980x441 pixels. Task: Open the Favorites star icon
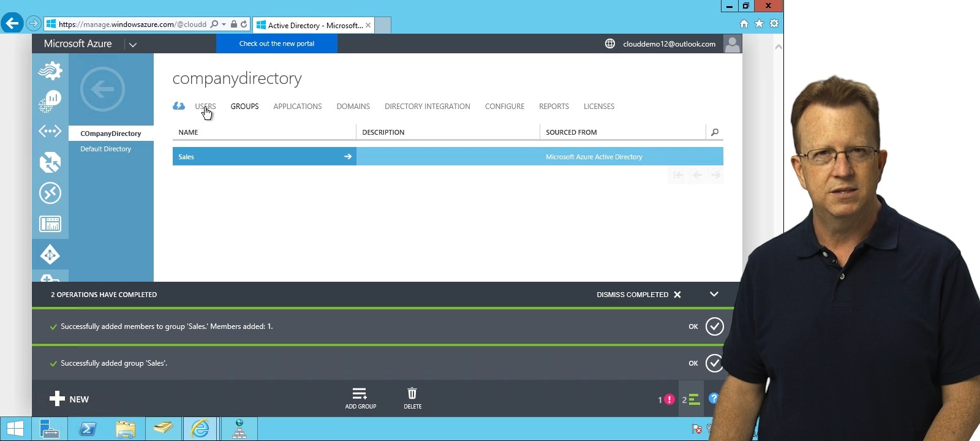[x=759, y=24]
